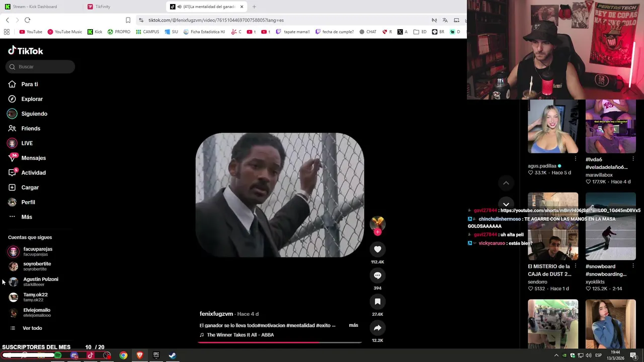The width and height of the screenshot is (644, 362).
Task: Open Chrome from the taskbar
Action: [x=123, y=355]
